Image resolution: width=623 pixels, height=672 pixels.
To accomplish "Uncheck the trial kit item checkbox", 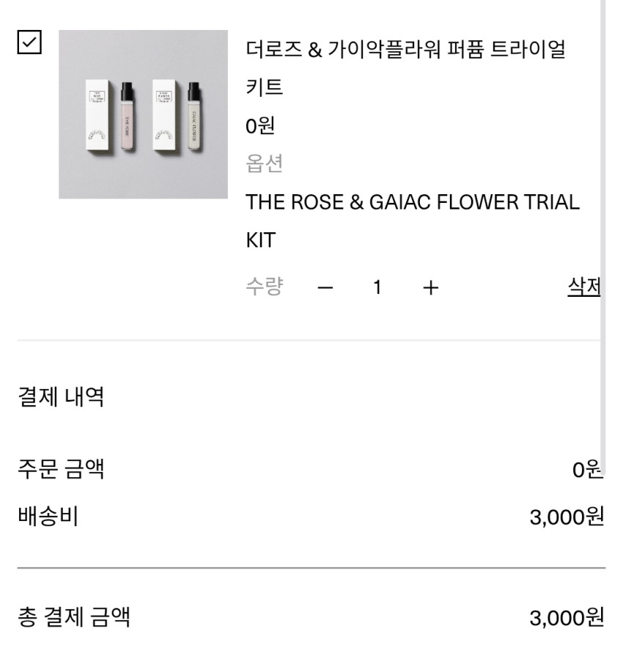I will (x=29, y=43).
